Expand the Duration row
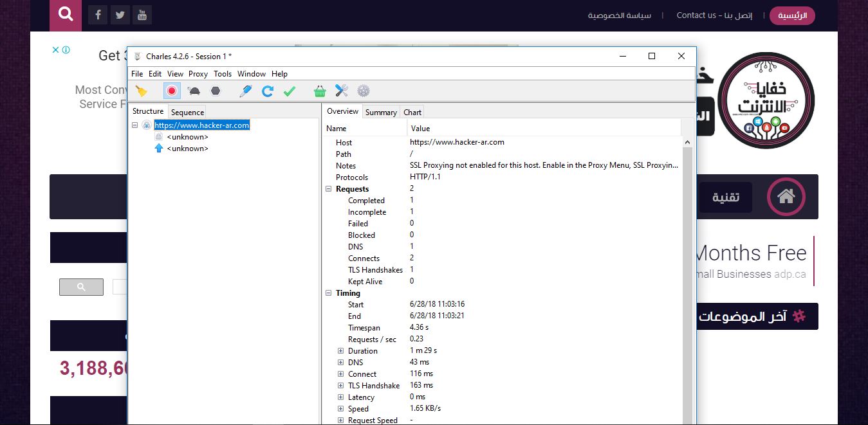This screenshot has width=868, height=425. point(341,351)
